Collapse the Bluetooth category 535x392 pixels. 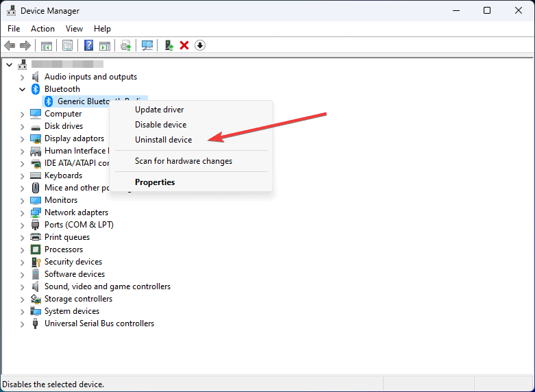coord(22,90)
